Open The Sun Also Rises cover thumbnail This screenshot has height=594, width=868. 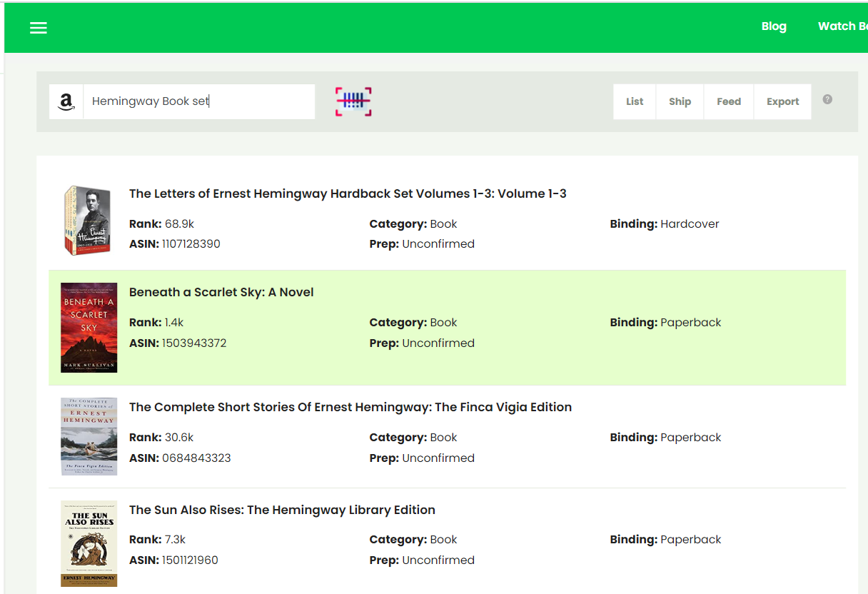click(x=89, y=544)
